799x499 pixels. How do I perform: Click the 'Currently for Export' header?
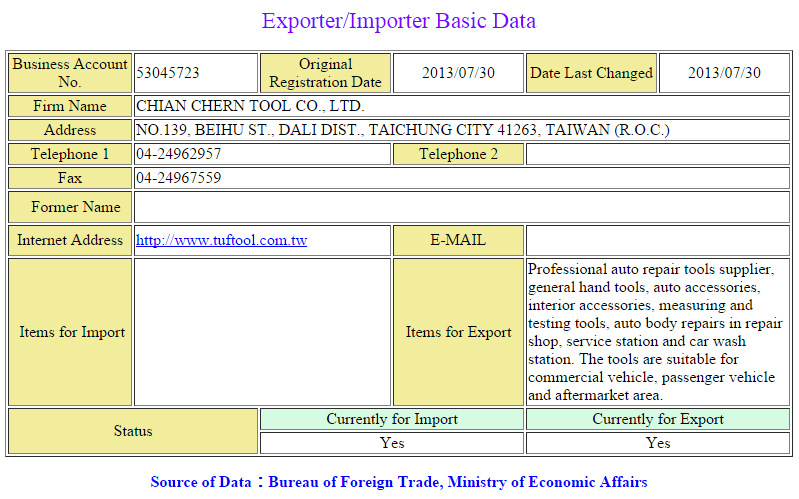[x=658, y=419]
